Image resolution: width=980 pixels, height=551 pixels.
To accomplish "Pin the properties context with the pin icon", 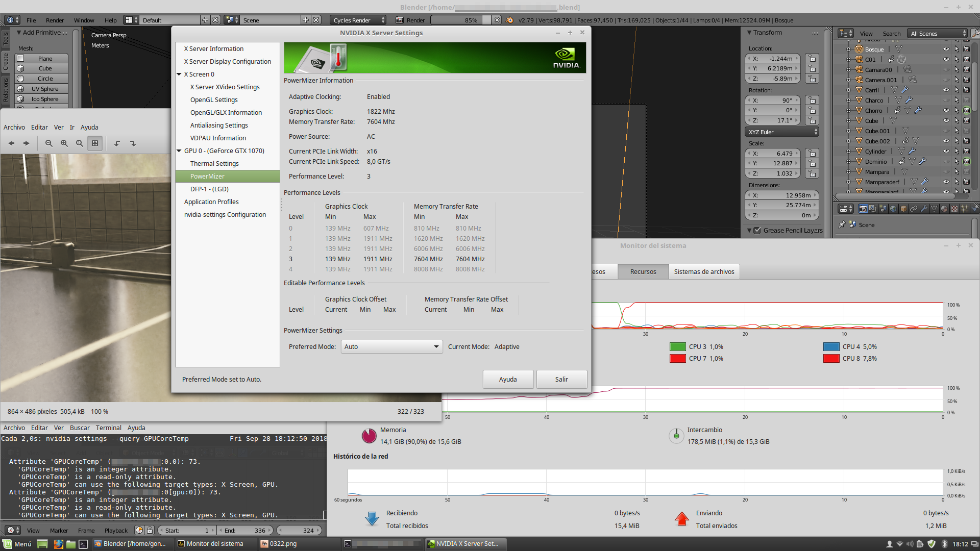I will (842, 224).
